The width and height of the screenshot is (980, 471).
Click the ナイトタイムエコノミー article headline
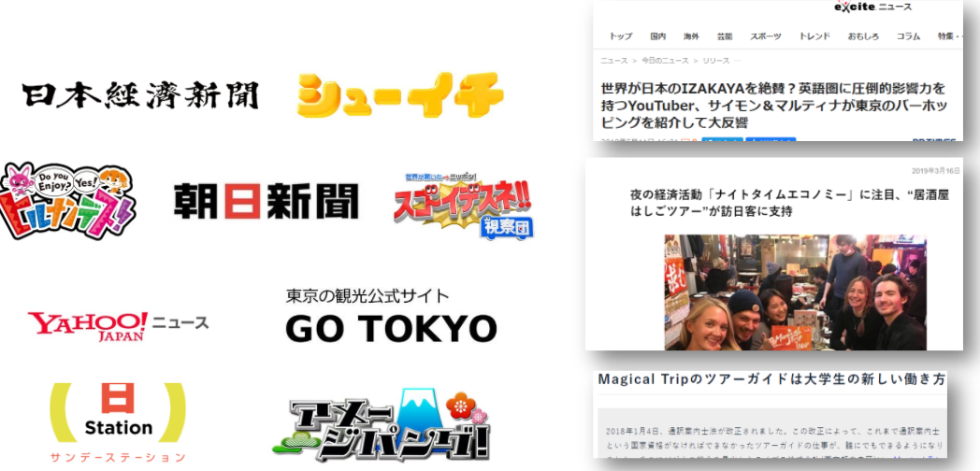pos(790,203)
